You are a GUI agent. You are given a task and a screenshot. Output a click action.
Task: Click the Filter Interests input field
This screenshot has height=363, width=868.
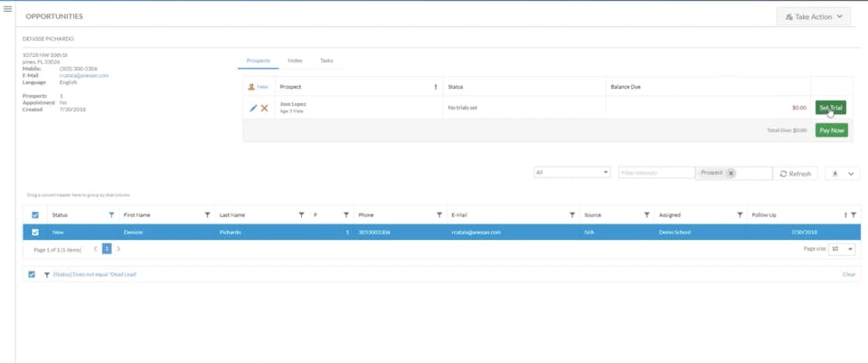coord(656,173)
